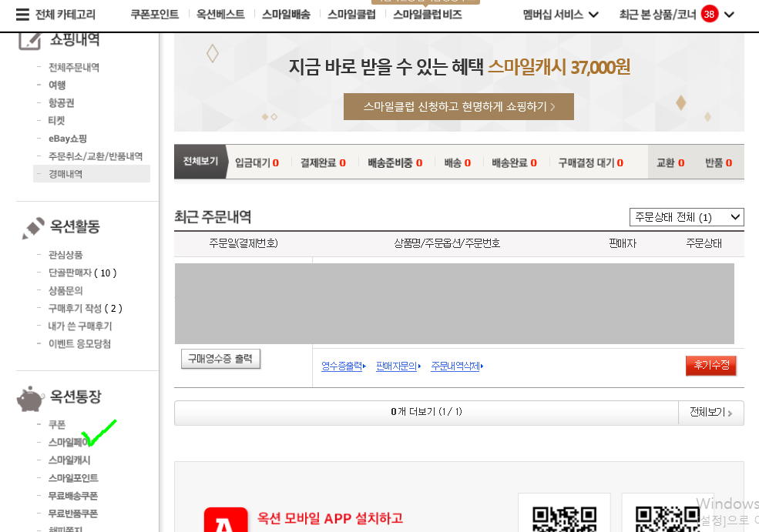Select the 입금대기 0 tab

pyautogui.click(x=257, y=163)
